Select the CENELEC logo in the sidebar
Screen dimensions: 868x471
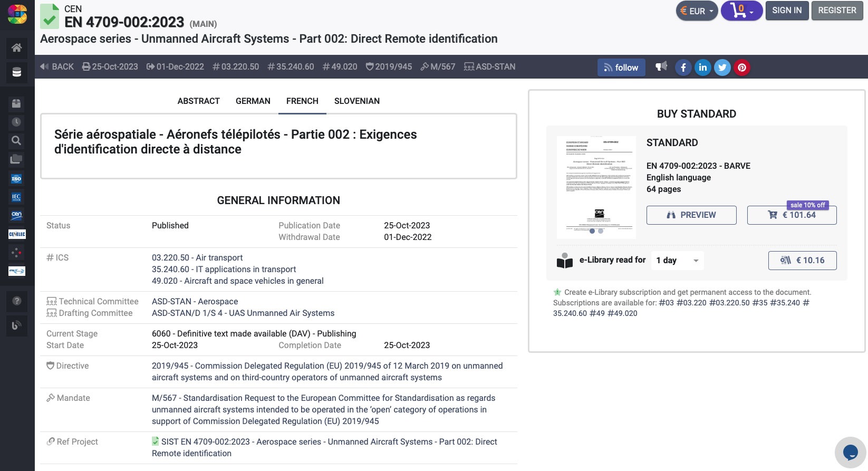[17, 234]
